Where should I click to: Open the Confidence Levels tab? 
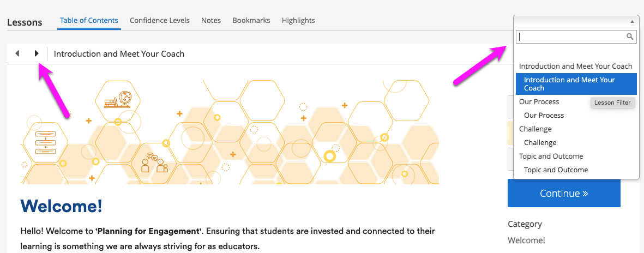tap(160, 21)
